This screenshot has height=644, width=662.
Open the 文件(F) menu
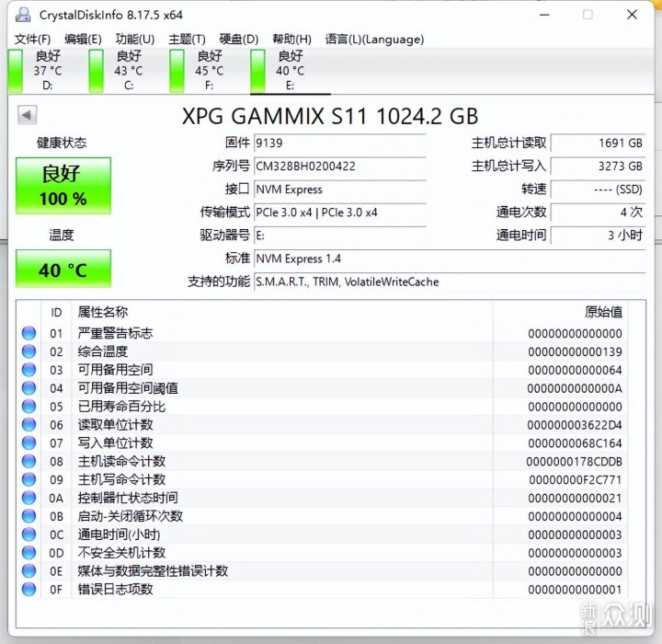(x=32, y=40)
